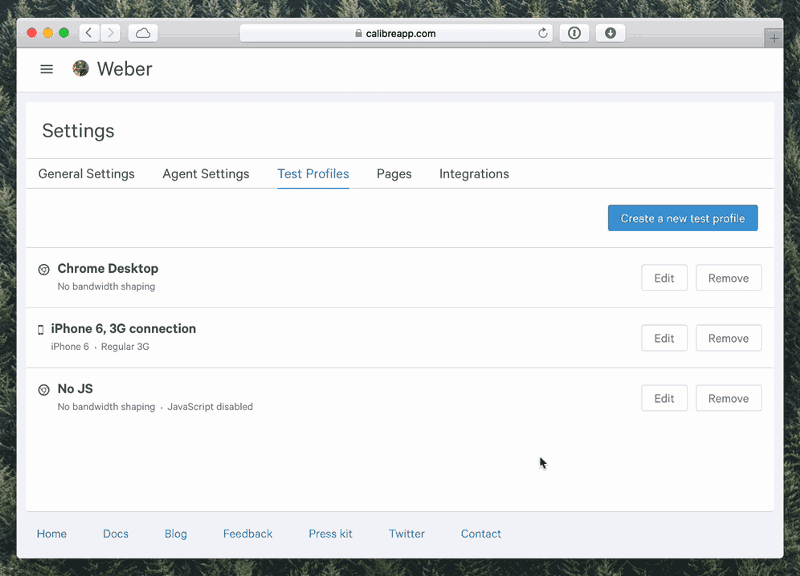Screen dimensions: 800x576
Task: Open the Agent Settings tab
Action: click(x=206, y=174)
